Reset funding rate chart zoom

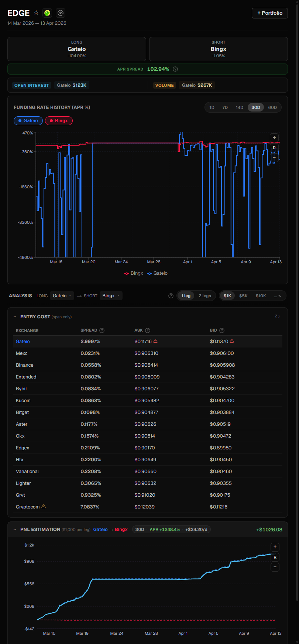pyautogui.click(x=274, y=148)
